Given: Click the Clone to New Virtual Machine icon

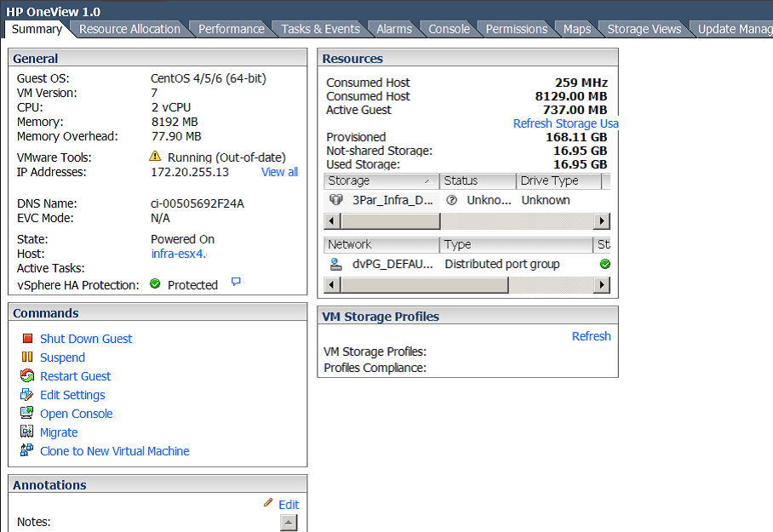Looking at the screenshot, I should pos(27,451).
